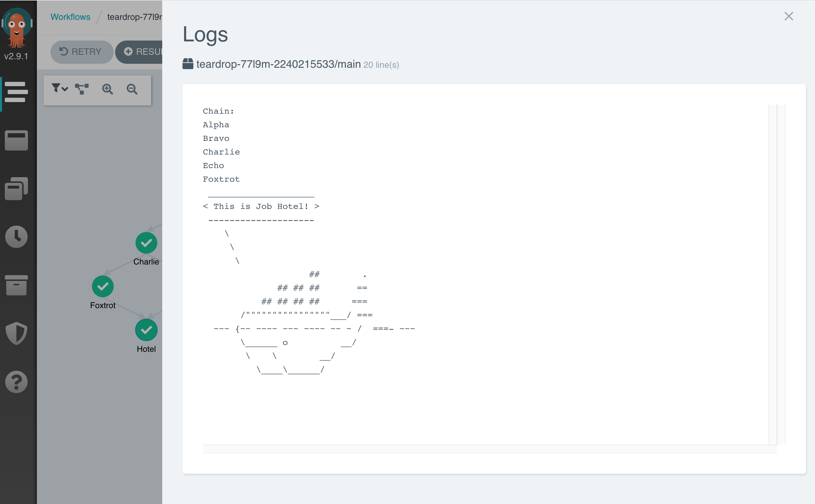Open Cron Workflows clock icon

16,237
